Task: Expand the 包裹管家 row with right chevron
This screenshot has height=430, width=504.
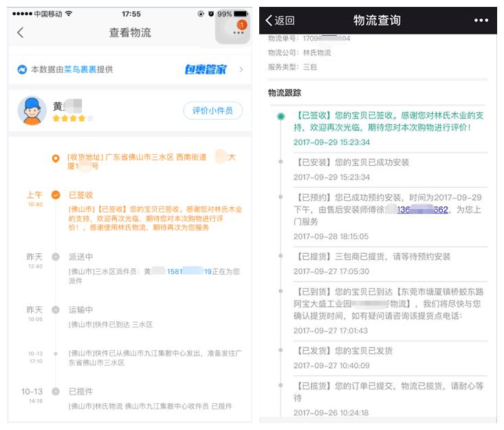Action: (x=241, y=69)
